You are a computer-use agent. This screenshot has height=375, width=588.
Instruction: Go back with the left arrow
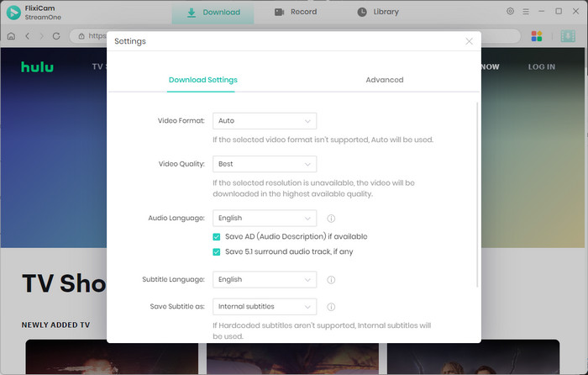tap(27, 36)
